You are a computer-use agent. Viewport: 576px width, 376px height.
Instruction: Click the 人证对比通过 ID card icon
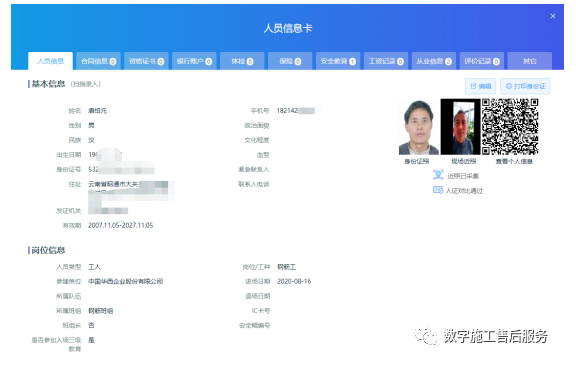(438, 190)
